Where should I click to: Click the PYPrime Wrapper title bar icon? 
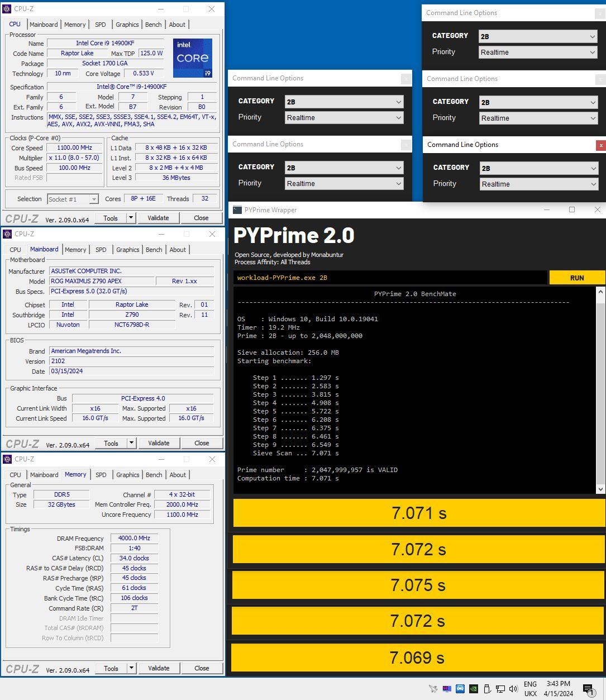237,210
